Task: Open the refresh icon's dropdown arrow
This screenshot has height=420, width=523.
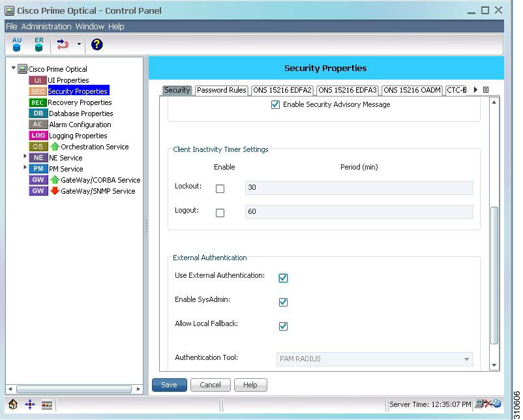Action: (79, 44)
